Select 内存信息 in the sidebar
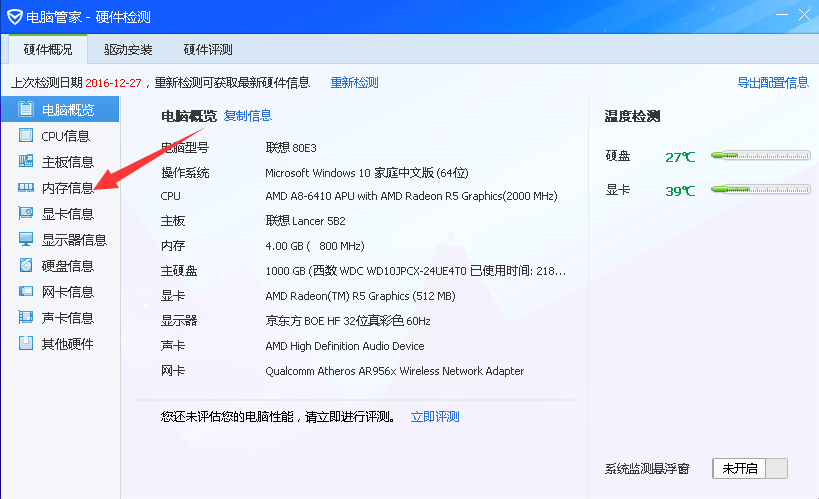 (60, 188)
